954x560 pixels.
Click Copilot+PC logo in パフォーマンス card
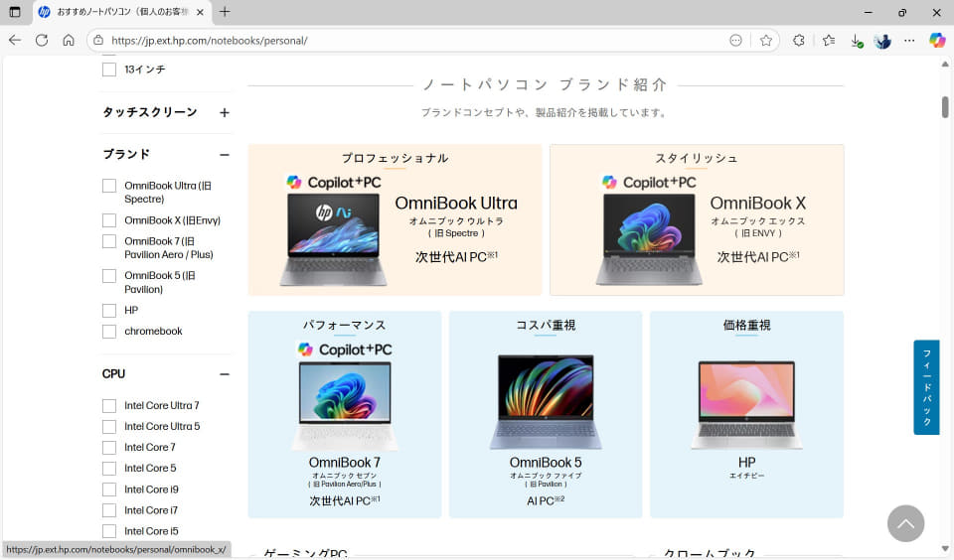(345, 350)
